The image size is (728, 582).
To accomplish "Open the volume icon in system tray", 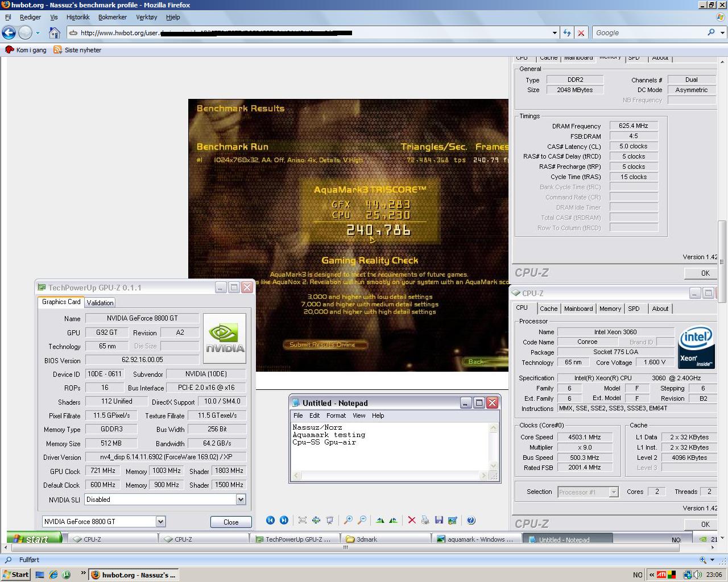I will click(697, 575).
